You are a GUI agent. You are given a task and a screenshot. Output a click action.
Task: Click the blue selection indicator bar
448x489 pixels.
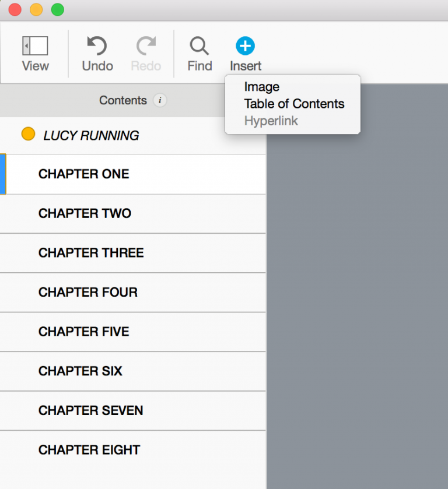point(2,174)
